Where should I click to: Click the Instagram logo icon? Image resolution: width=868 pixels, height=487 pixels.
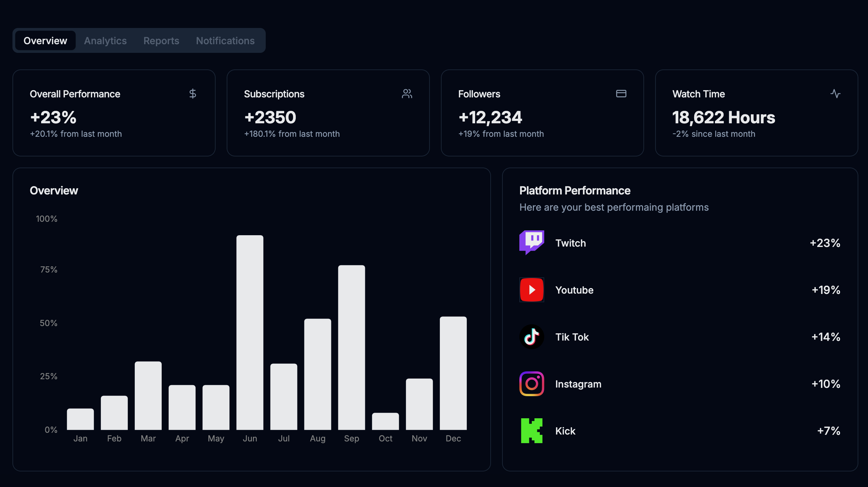click(531, 384)
